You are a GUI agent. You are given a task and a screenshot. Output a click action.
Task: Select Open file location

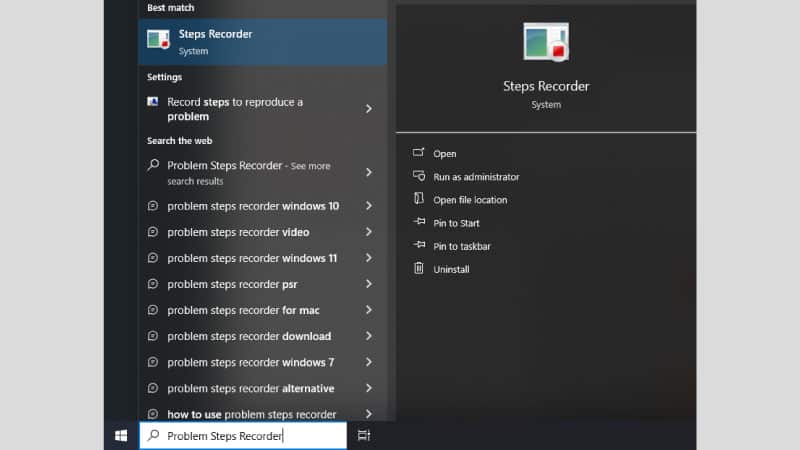point(470,200)
